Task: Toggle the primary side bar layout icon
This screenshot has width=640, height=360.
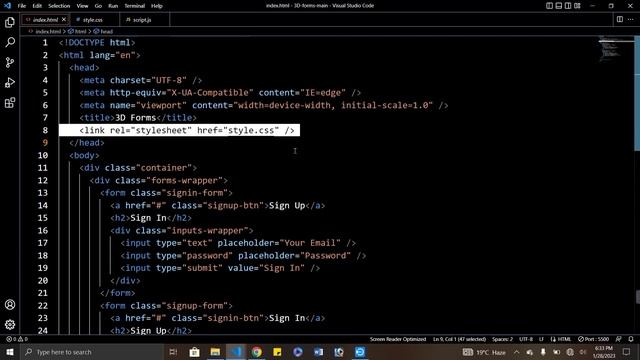Action: point(549,6)
